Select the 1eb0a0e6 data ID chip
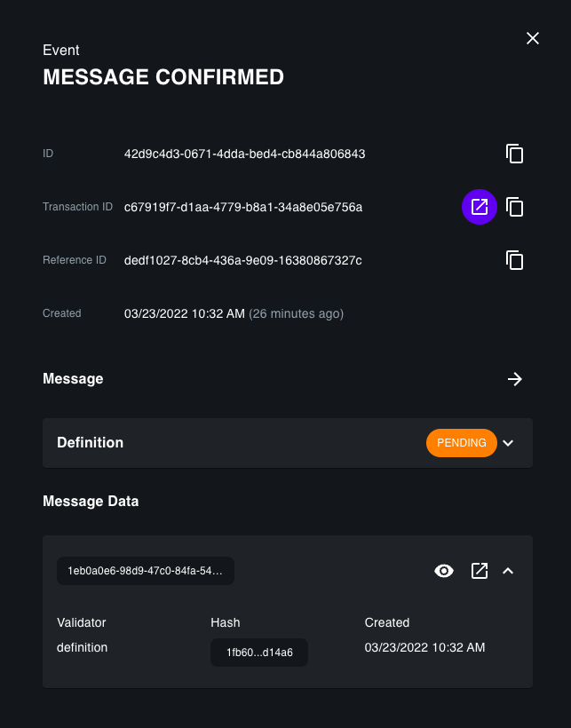This screenshot has width=571, height=728. point(145,571)
